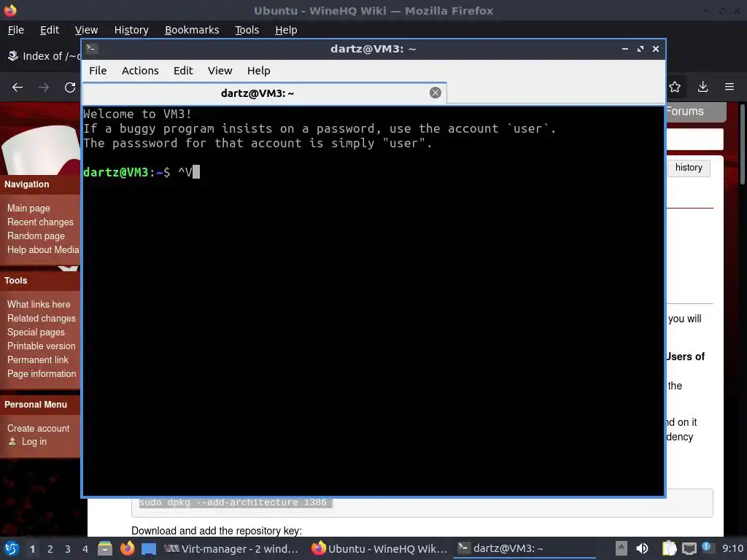The height and width of the screenshot is (560, 747).
Task: Click the removable media eject tray icon
Action: coord(622,548)
